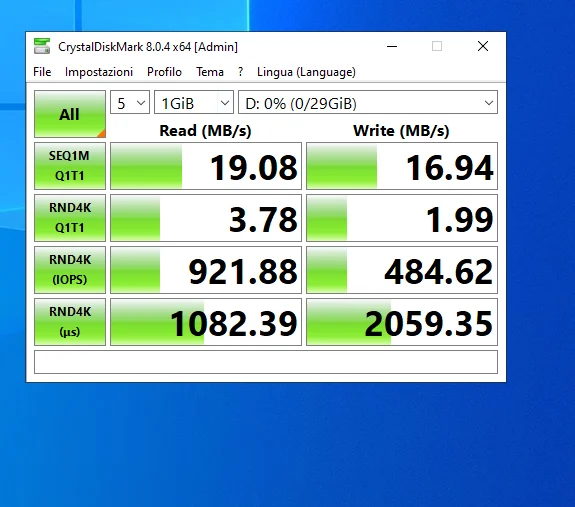Open the Profilo menu
575x507 pixels.
pyautogui.click(x=164, y=72)
